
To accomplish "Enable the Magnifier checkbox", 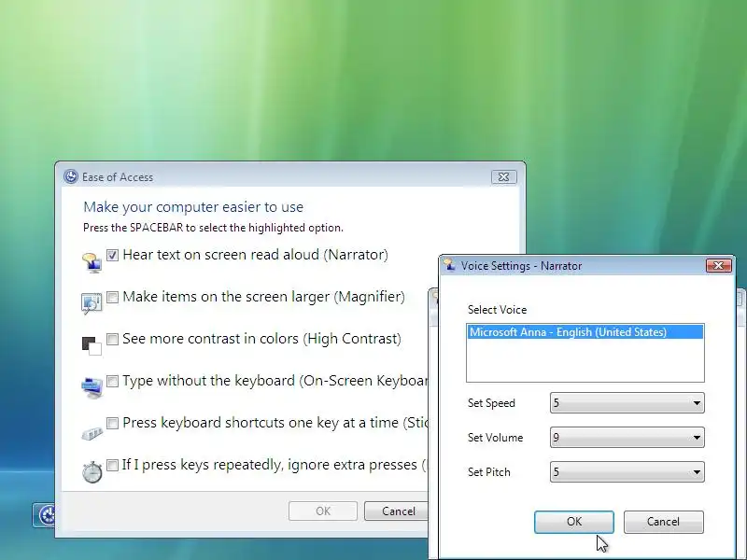I will pos(112,297).
